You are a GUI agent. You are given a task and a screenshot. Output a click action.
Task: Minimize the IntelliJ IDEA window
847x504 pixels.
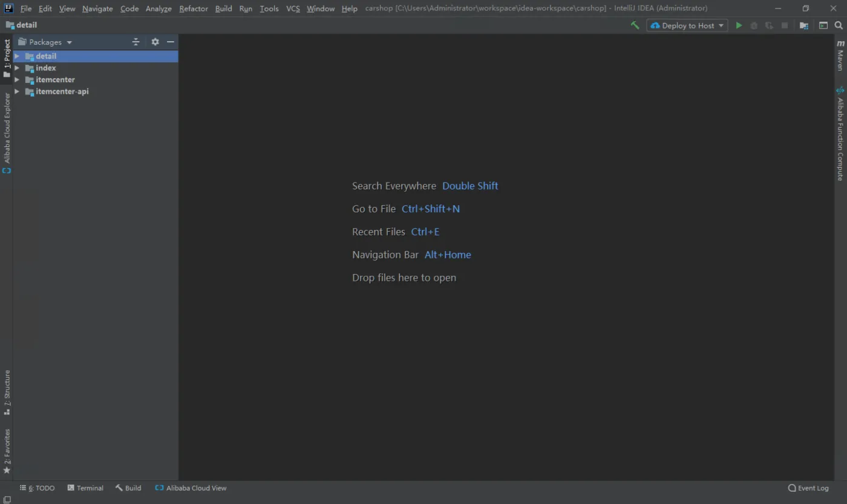777,8
